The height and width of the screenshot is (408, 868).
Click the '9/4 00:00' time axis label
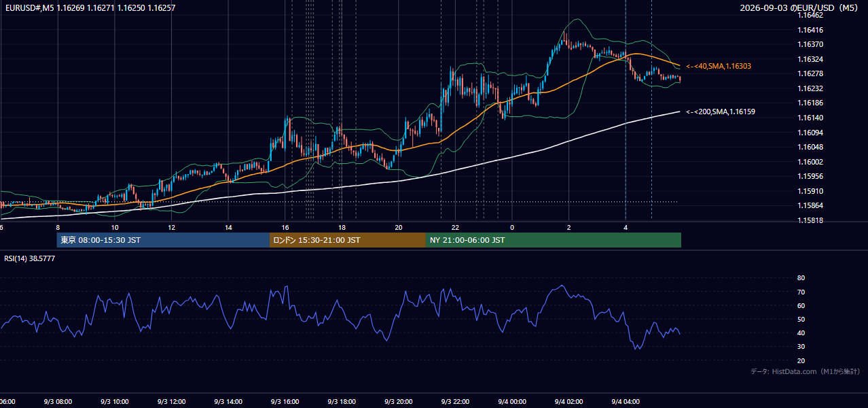pyautogui.click(x=512, y=401)
